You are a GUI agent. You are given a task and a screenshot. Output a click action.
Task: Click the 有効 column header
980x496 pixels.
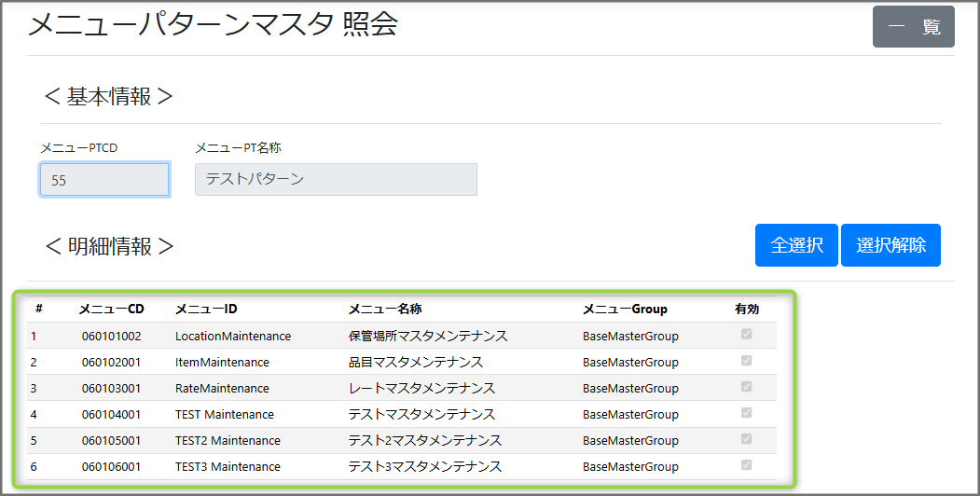pyautogui.click(x=746, y=310)
